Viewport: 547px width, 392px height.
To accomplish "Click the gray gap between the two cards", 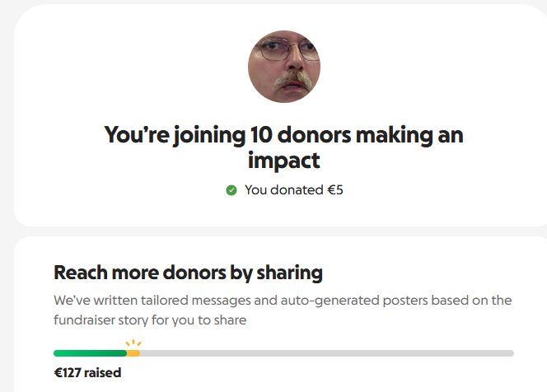I will [280, 231].
